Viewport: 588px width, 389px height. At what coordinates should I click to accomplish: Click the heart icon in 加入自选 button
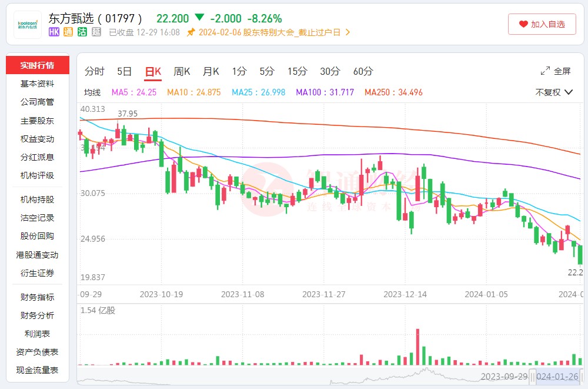pyautogui.click(x=523, y=24)
